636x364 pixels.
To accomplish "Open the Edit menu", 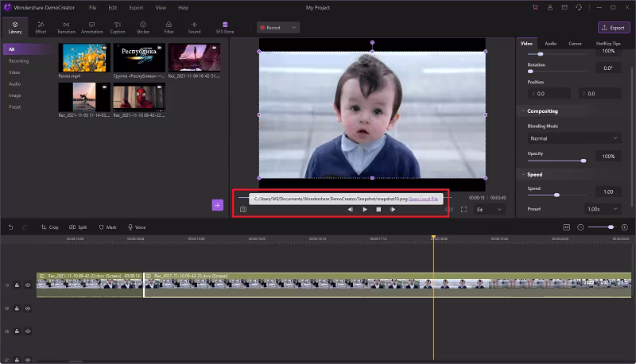I will 113,7.
